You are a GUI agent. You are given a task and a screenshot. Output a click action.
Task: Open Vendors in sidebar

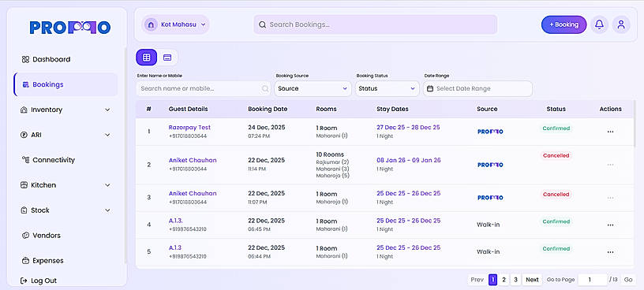point(47,236)
